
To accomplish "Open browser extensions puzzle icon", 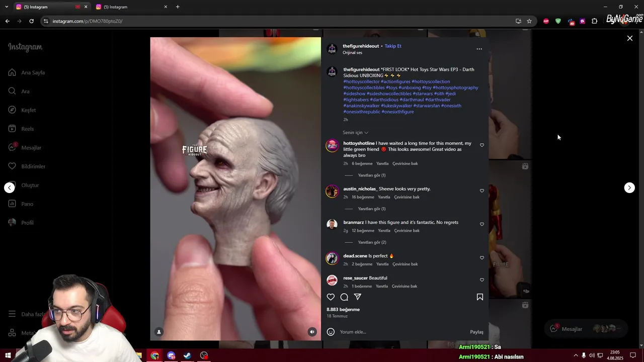I will point(595,21).
